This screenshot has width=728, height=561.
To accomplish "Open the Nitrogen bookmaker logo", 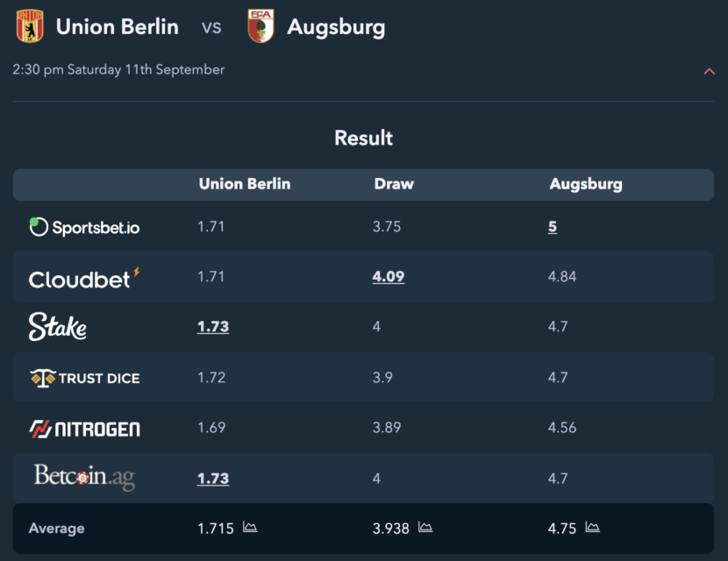I will pyautogui.click(x=84, y=430).
